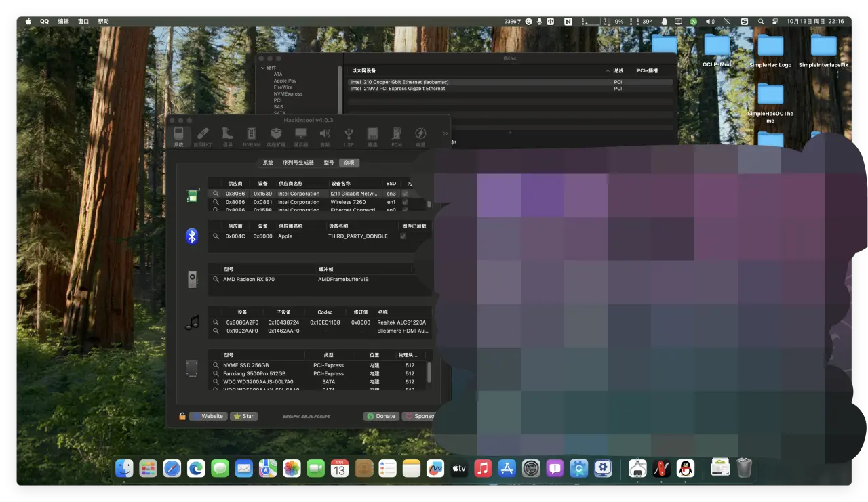Toggle checkbox in I211 Gigabit en3 row
The width and height of the screenshot is (868, 502).
(406, 194)
